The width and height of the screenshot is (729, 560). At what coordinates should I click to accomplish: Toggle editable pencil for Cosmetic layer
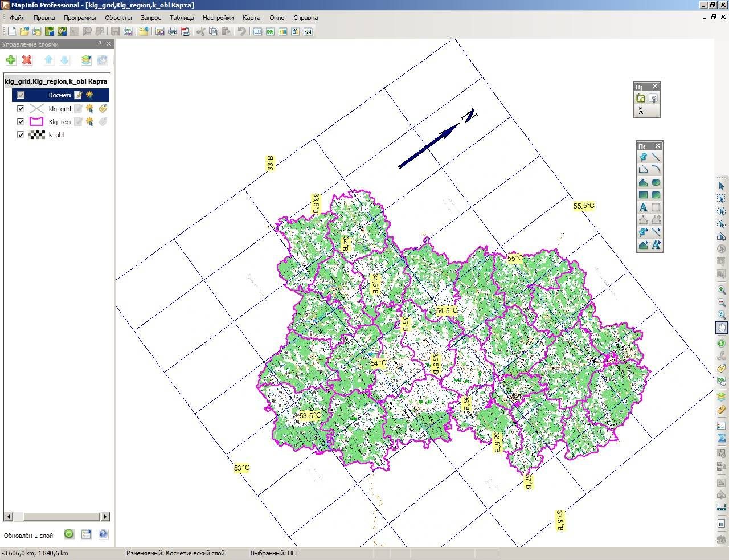tap(78, 95)
